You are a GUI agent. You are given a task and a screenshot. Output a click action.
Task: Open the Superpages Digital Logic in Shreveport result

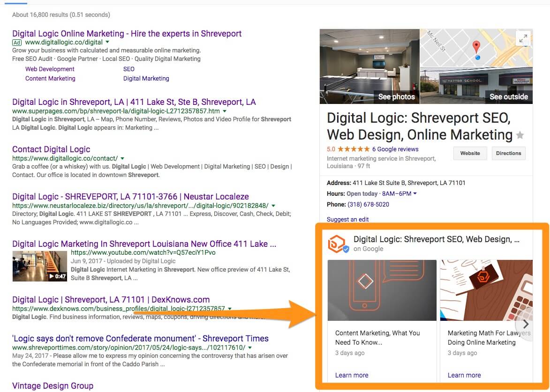(x=134, y=102)
